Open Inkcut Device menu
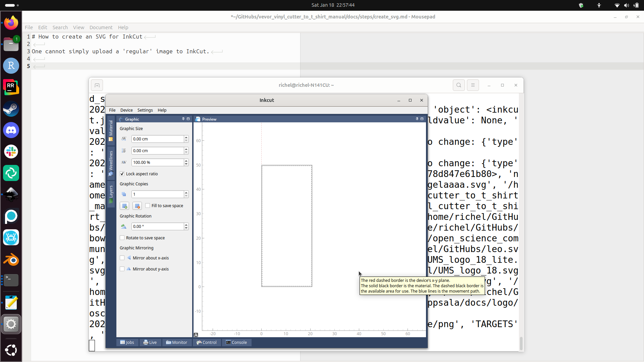Screen dimensions: 644x362 126,110
